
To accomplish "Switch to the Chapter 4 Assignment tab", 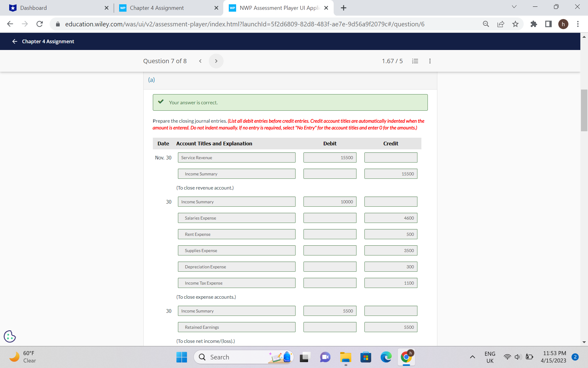I will click(x=156, y=8).
